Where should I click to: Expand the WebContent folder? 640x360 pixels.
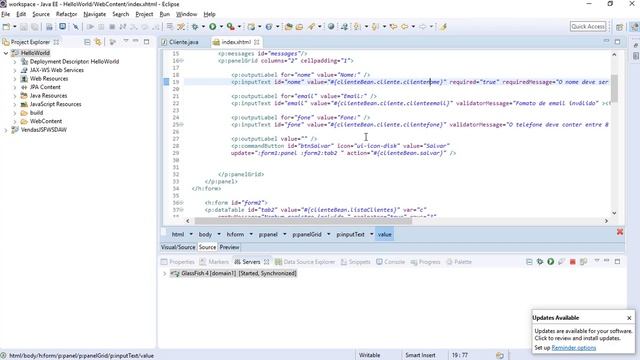(x=15, y=122)
